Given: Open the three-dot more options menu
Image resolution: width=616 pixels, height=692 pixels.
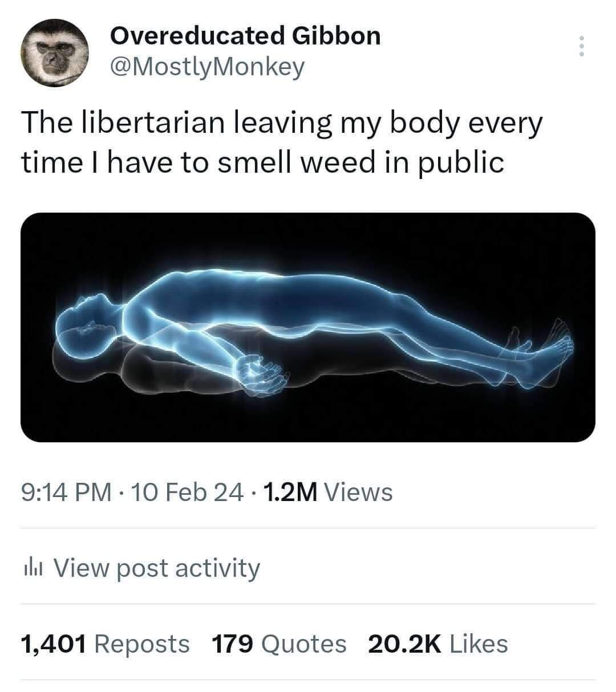Looking at the screenshot, I should pos(581,46).
